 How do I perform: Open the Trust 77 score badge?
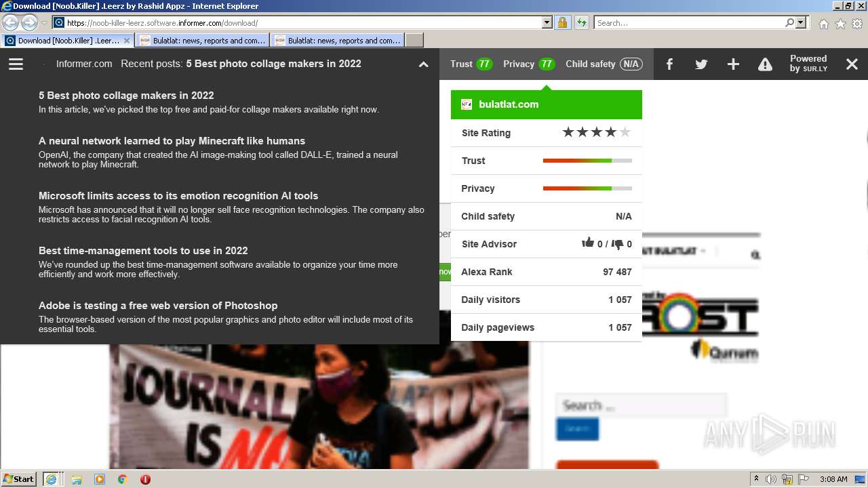[471, 64]
